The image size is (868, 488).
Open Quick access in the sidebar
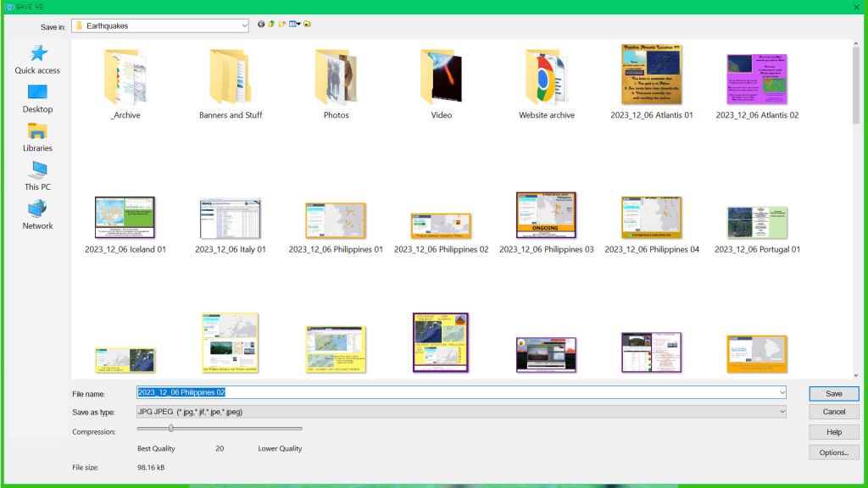pos(37,59)
